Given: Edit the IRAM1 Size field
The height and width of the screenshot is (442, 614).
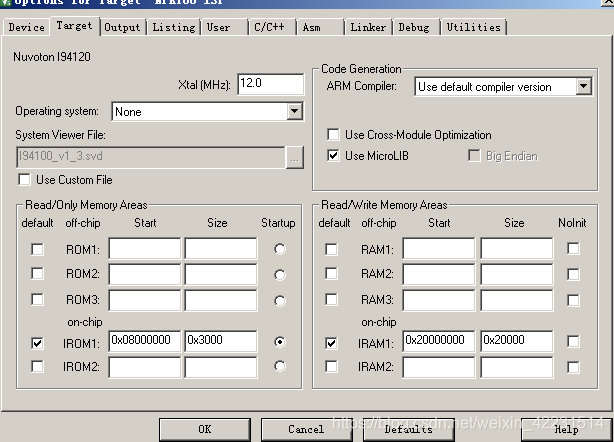Looking at the screenshot, I should (517, 341).
